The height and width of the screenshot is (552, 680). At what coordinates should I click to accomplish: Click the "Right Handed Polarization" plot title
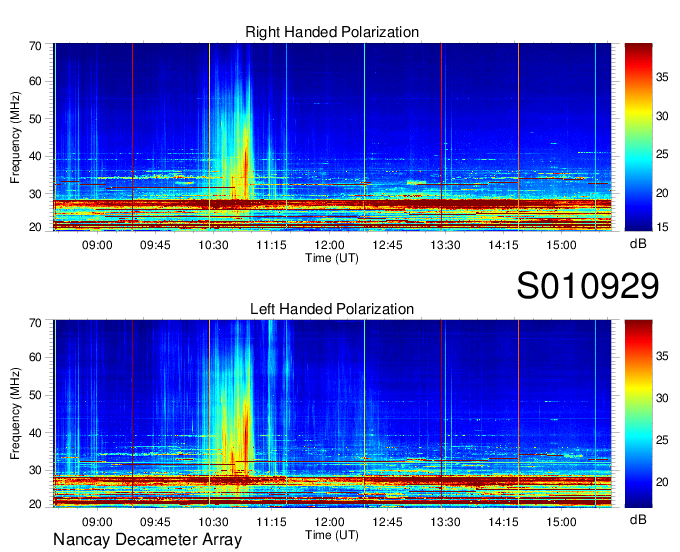[332, 32]
